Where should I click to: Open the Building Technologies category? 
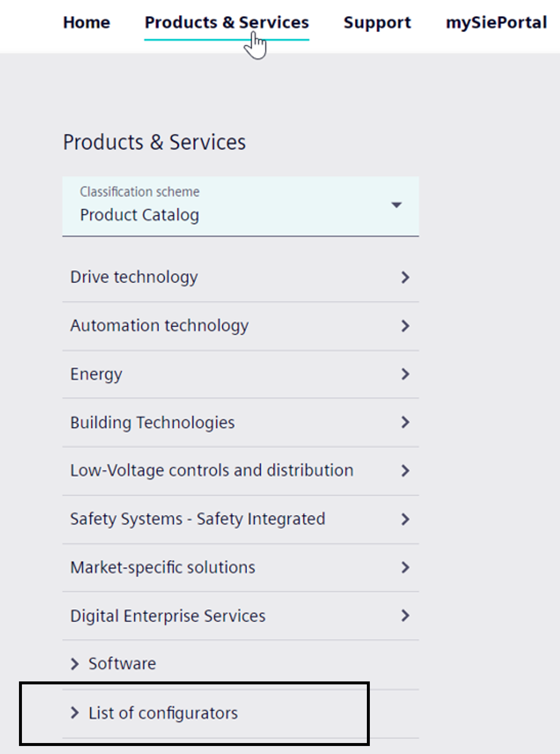pyautogui.click(x=152, y=422)
